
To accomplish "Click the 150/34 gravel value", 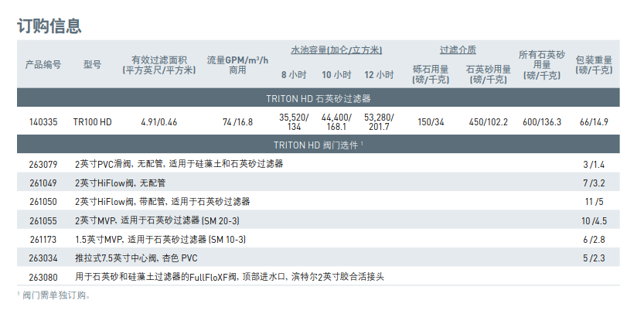I will click(431, 122).
